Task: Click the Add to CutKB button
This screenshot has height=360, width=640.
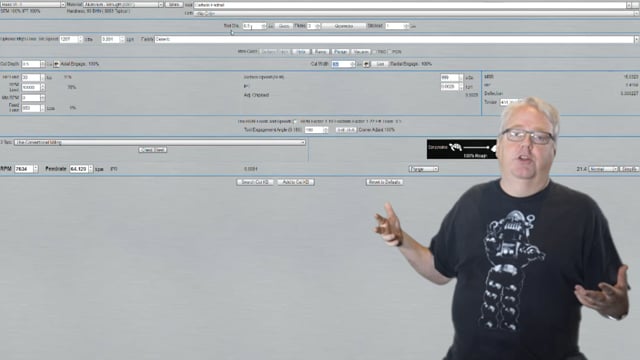Action: 296,182
